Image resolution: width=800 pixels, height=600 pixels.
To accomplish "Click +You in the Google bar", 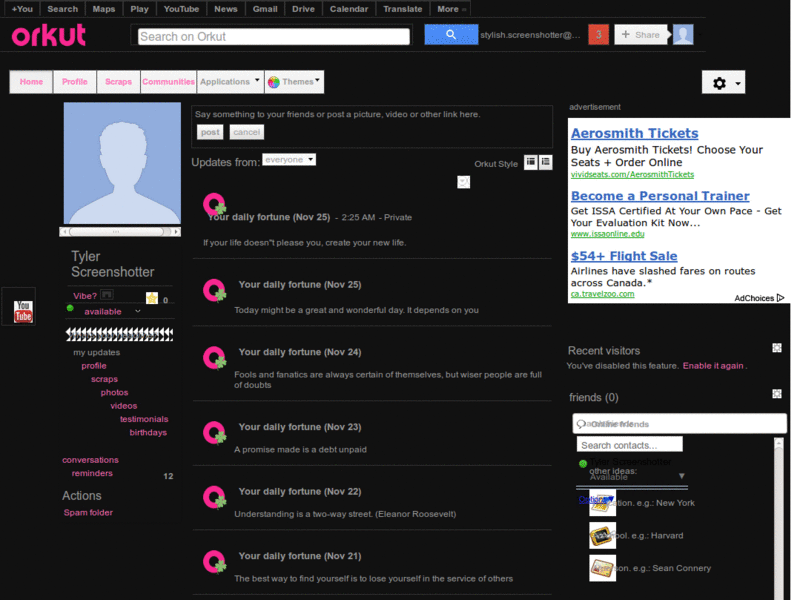I will pos(22,9).
